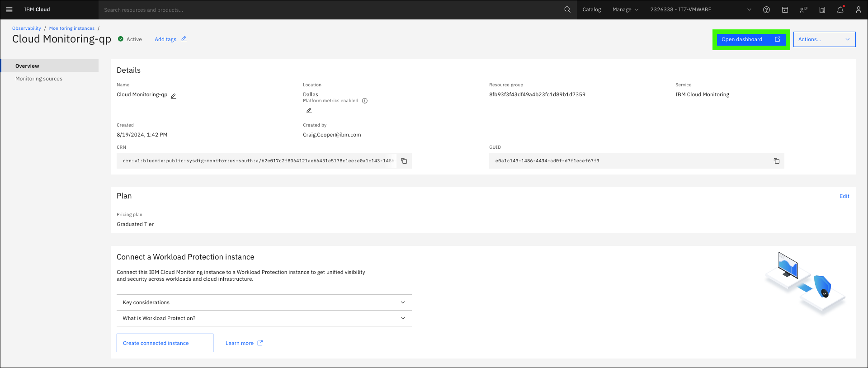Open the access management people icon
The image size is (868, 368).
[803, 9]
